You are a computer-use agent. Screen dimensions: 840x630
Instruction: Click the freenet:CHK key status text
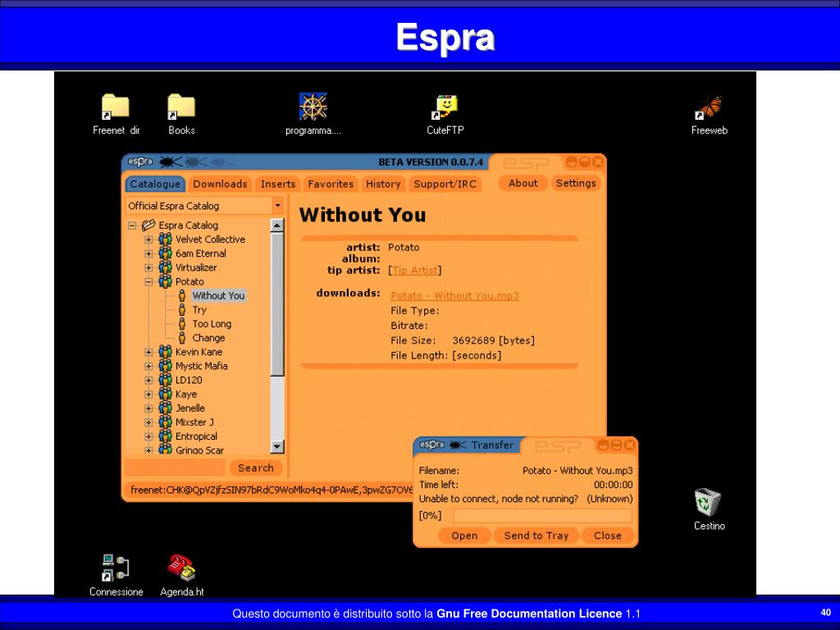point(272,490)
